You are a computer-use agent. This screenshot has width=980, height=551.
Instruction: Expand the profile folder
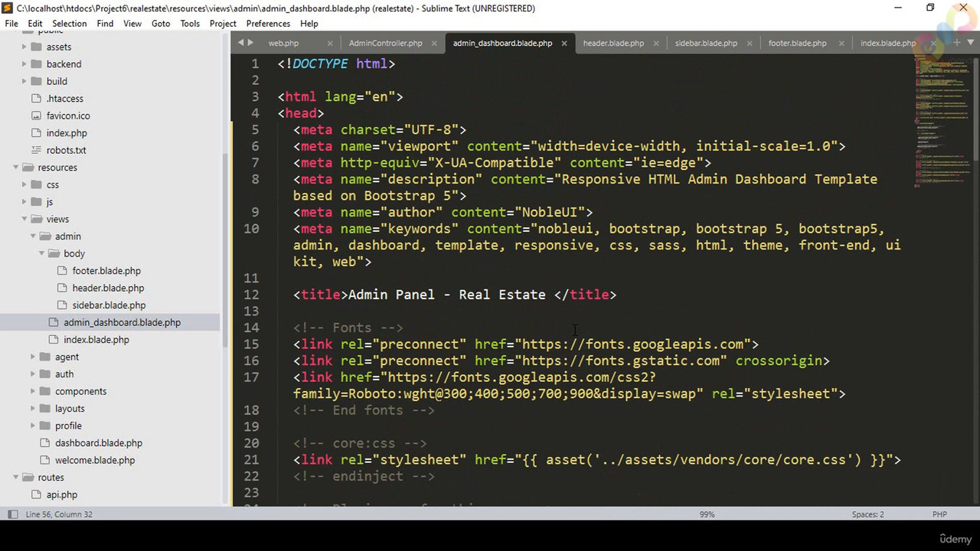pos(33,425)
